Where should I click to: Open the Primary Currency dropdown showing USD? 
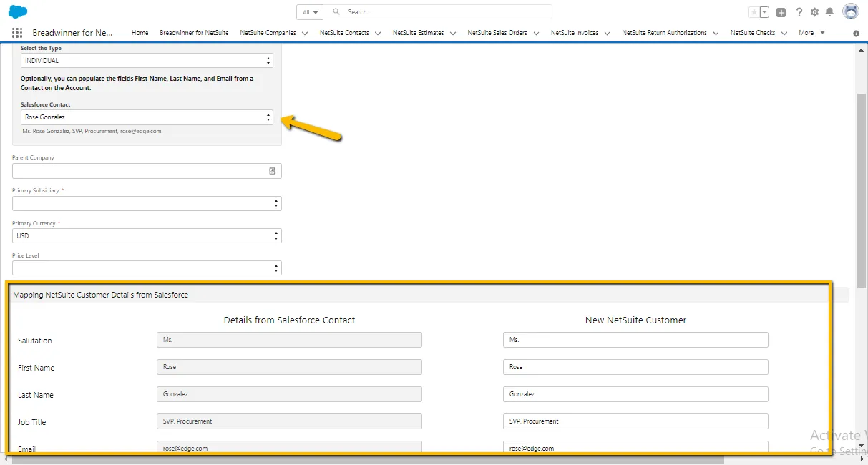[x=147, y=235]
